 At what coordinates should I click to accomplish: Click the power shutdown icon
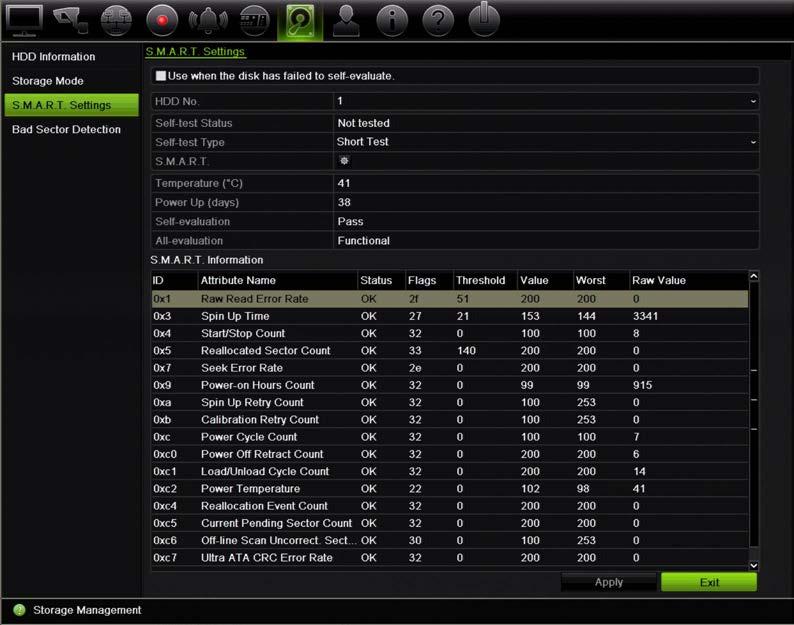(x=484, y=20)
